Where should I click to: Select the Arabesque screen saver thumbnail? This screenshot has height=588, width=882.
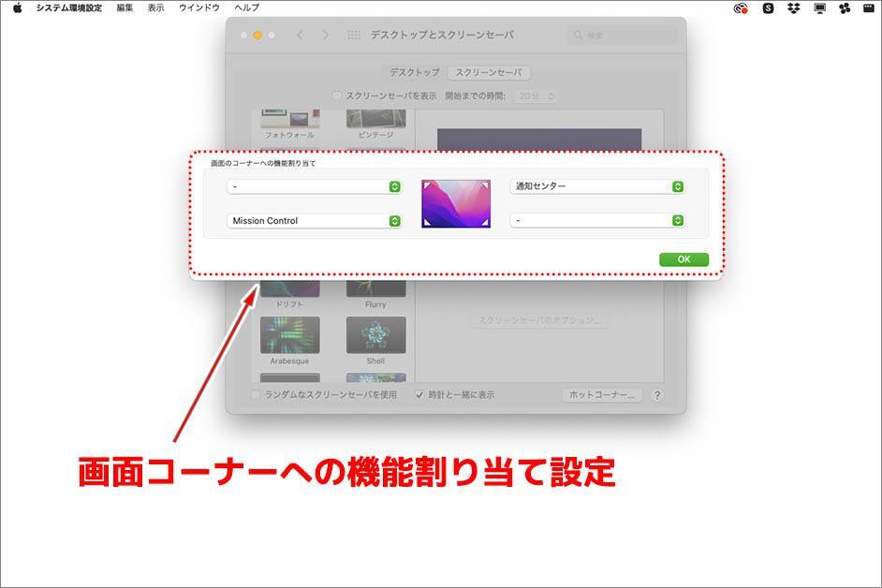point(289,335)
